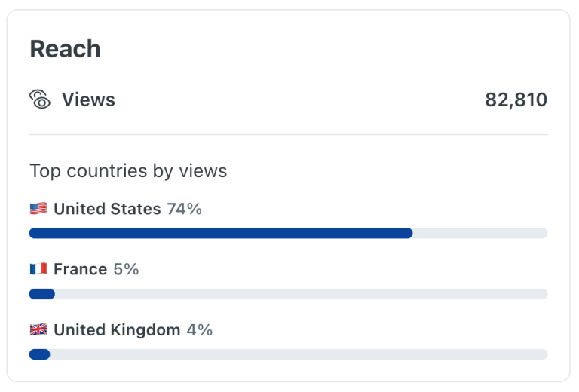Screen dimensions: 579x392
Task: Click the gray unfilled part of United States bar
Action: [x=479, y=233]
